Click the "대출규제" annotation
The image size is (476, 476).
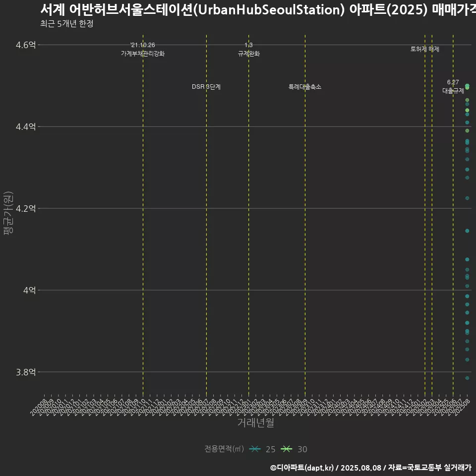point(453,91)
